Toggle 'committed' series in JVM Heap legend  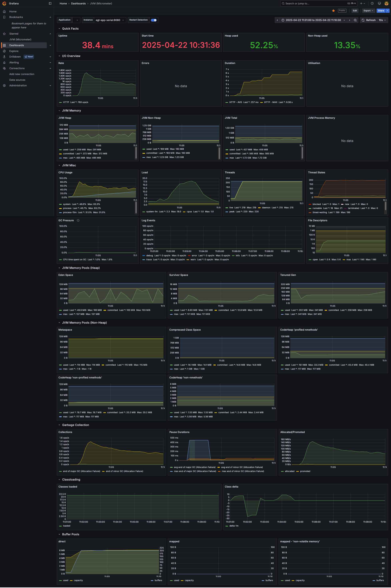coord(68,154)
